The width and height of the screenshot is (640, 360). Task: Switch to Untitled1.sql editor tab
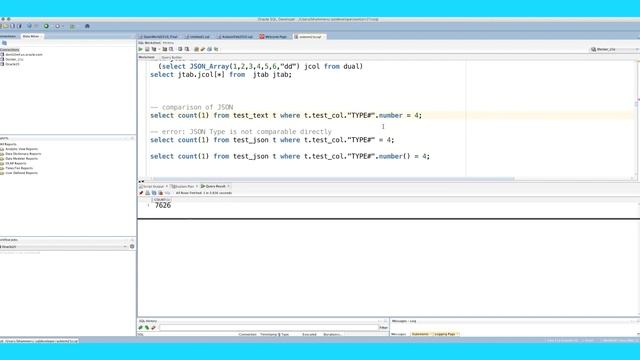(x=198, y=37)
